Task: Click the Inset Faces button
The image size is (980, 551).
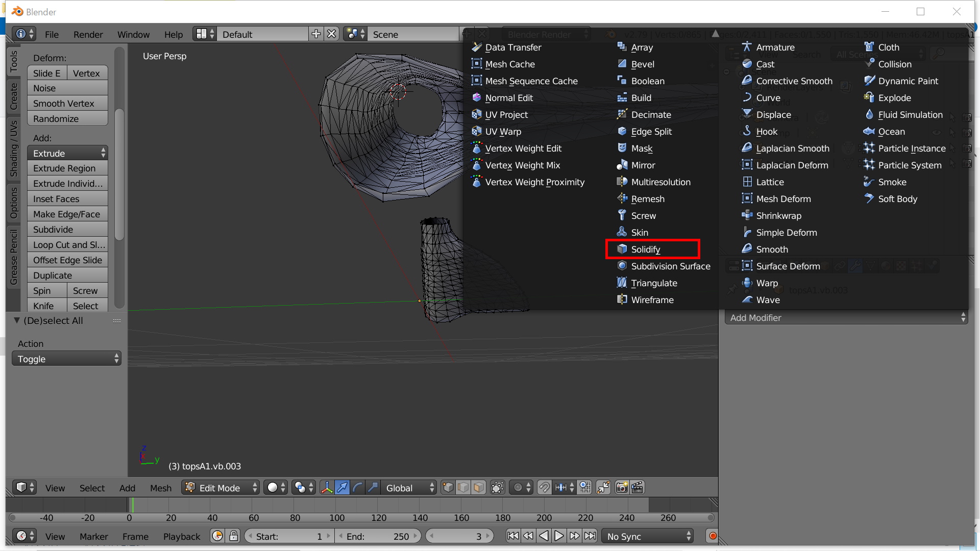Action: coord(67,198)
